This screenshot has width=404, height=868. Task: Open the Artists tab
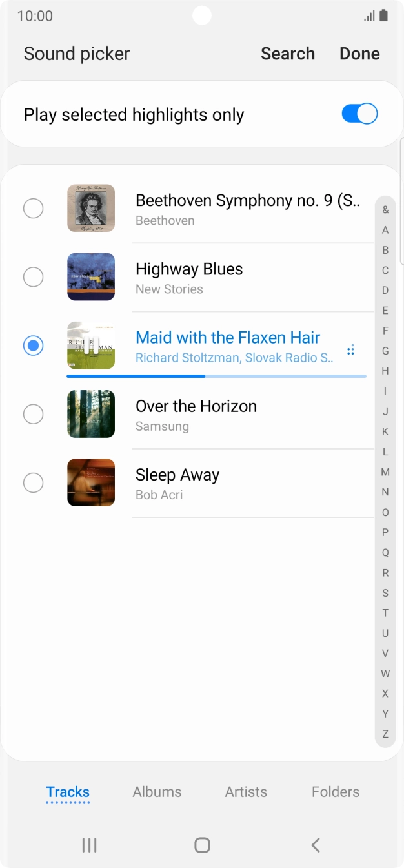coord(246,792)
